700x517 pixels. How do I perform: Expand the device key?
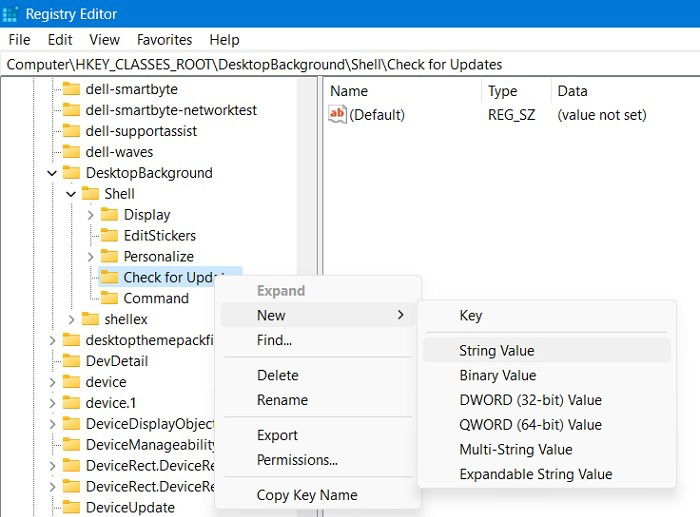pos(52,382)
